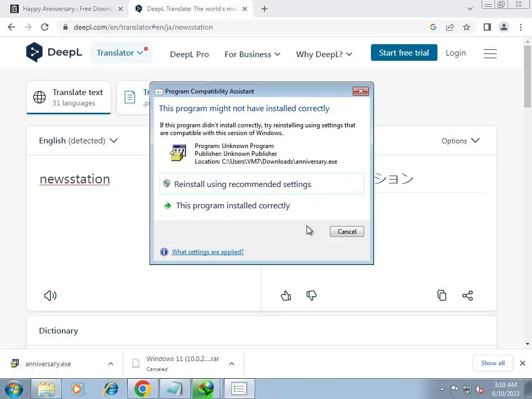Click Start free trial button
The height and width of the screenshot is (399, 532).
pyautogui.click(x=404, y=52)
